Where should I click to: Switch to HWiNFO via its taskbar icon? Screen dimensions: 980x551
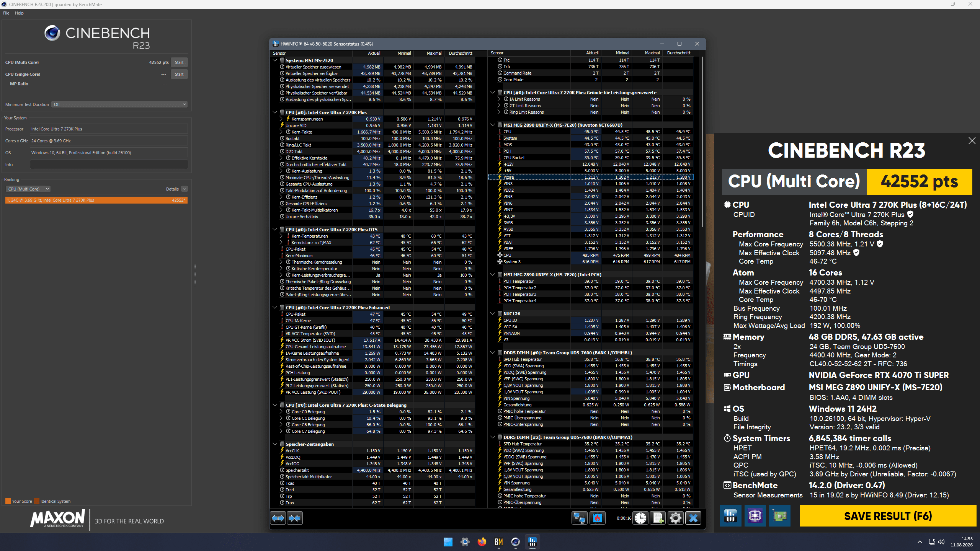532,542
